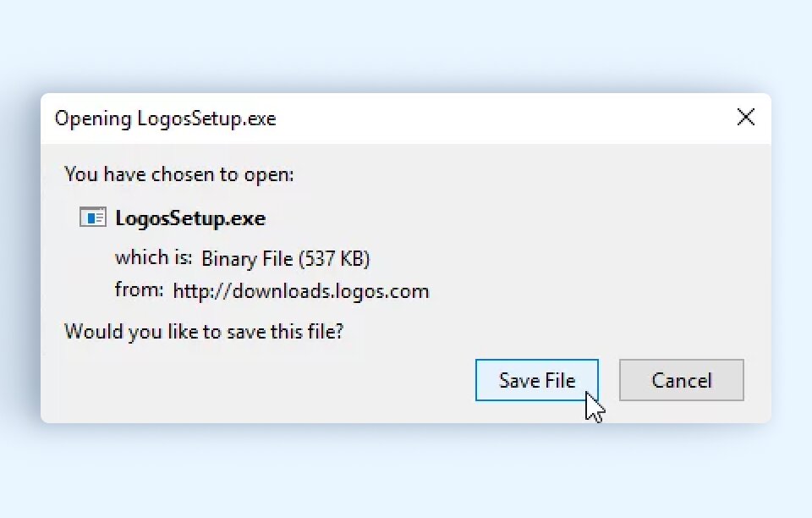
Task: Click "Would you like to save this file?" prompt
Action: (x=204, y=332)
